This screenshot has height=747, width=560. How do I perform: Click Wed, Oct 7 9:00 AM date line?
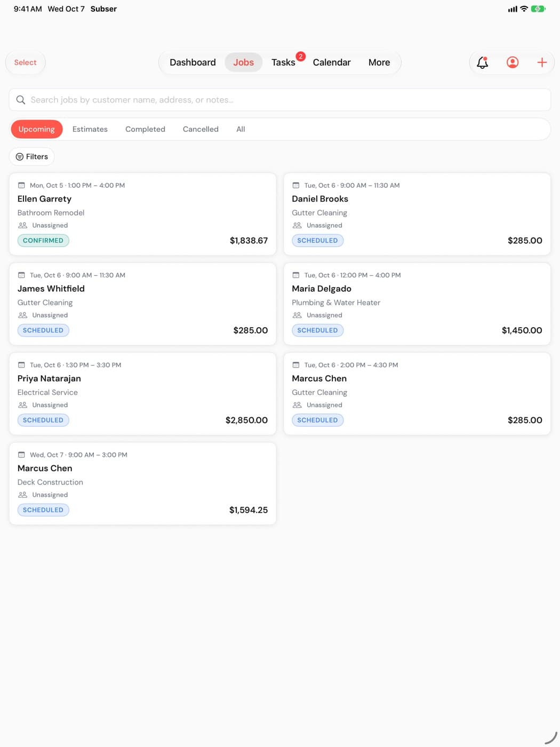point(78,455)
